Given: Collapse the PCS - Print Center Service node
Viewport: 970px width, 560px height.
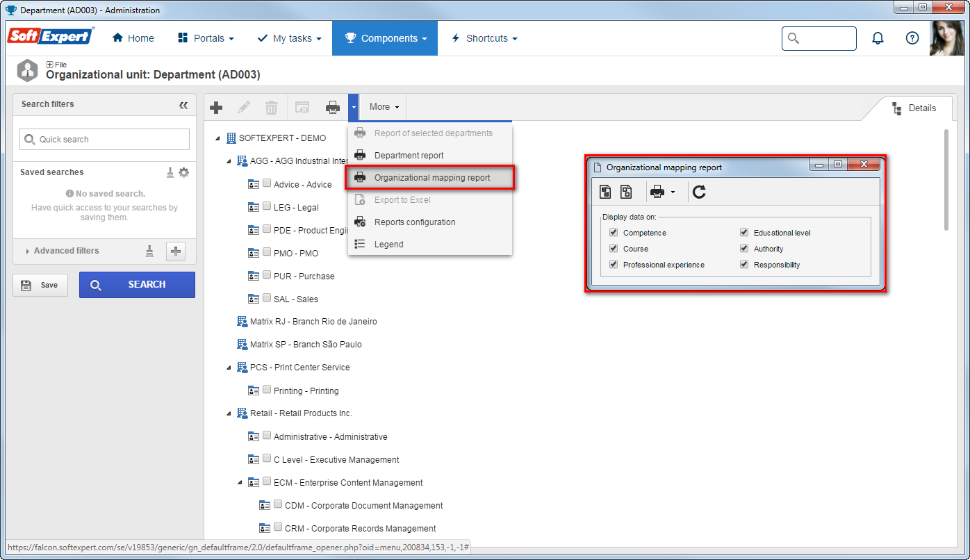Looking at the screenshot, I should tap(229, 368).
